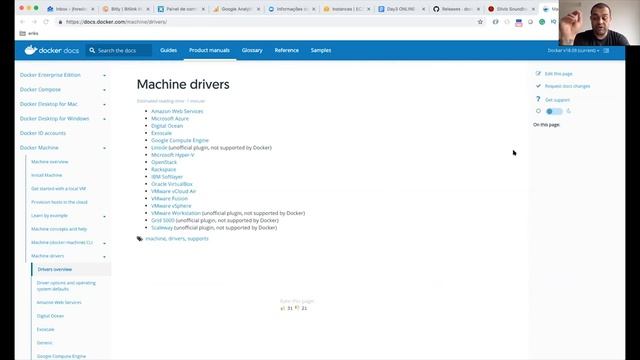Open the VMware vSphere driver link
The height and width of the screenshot is (360, 640).
tap(171, 206)
